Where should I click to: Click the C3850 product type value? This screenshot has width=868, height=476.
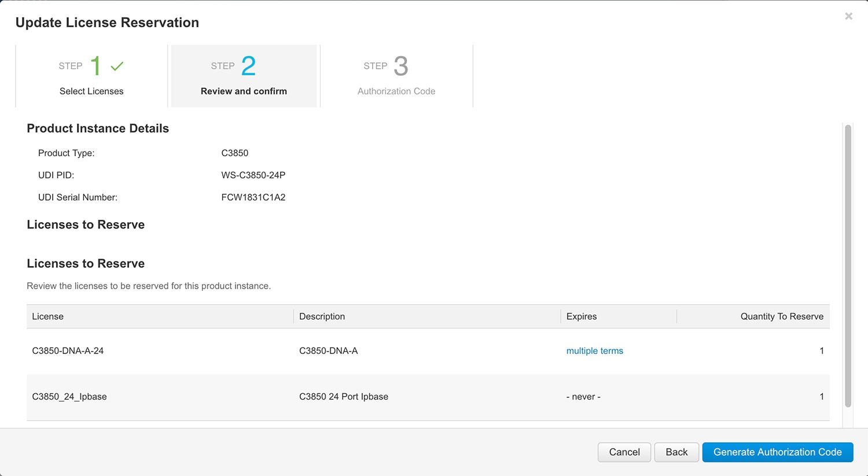234,153
